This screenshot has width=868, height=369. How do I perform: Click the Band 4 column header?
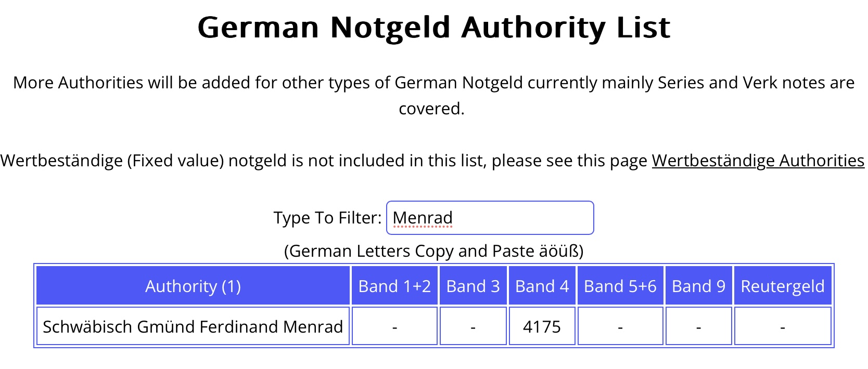[x=542, y=286]
